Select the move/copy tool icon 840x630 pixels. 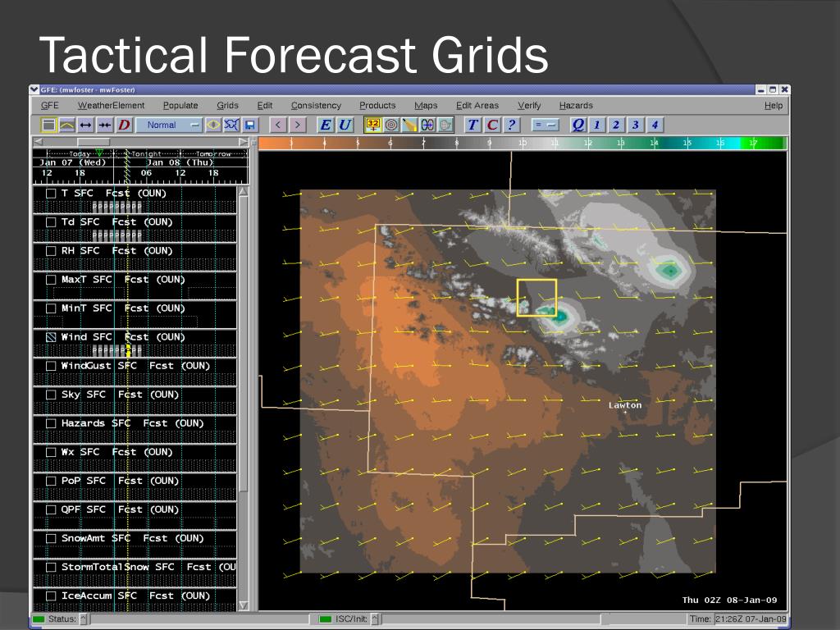pyautogui.click(x=427, y=125)
